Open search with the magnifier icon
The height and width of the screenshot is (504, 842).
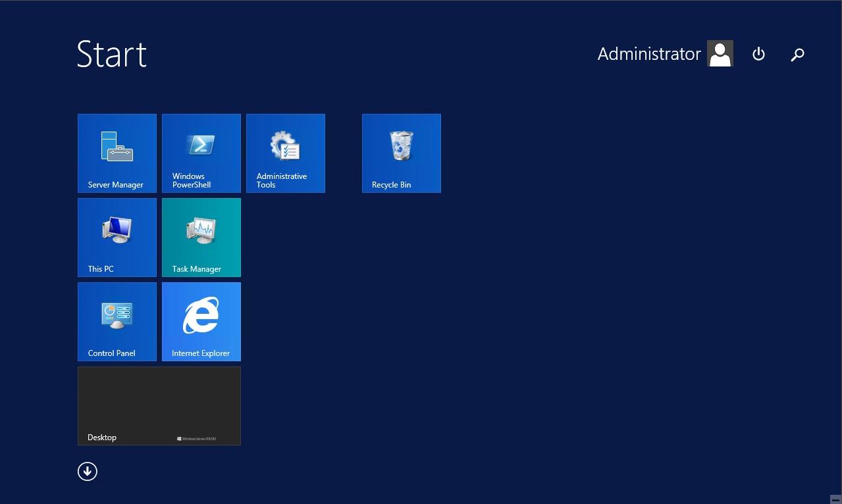[797, 55]
